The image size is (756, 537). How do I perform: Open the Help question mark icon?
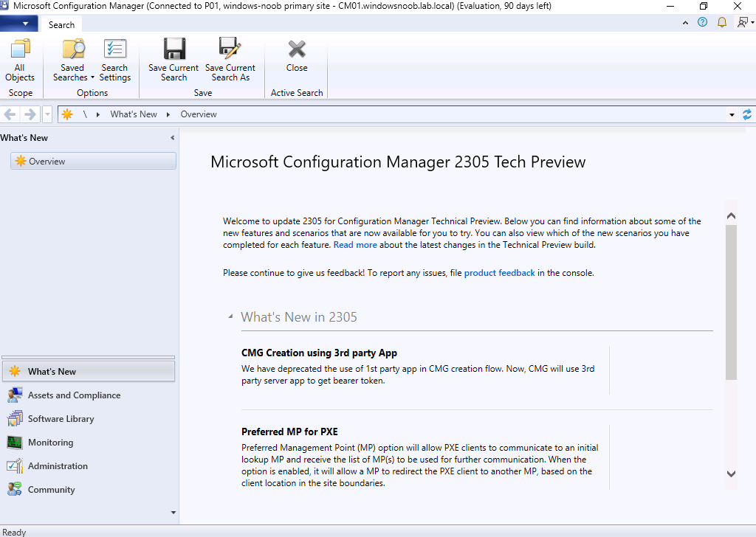[x=703, y=22]
